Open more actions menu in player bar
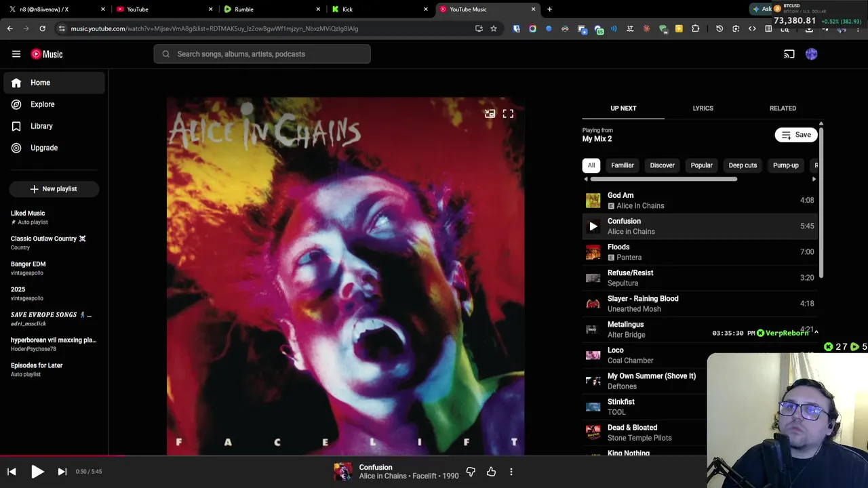 [511, 472]
